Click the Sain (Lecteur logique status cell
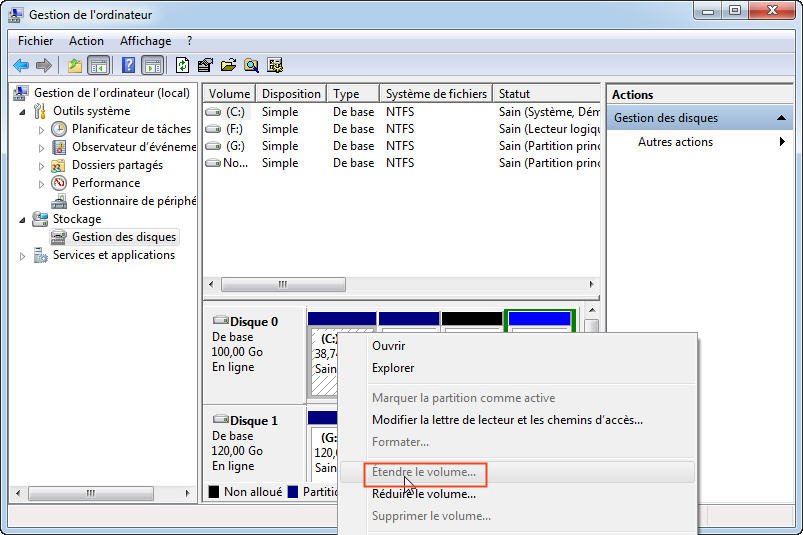 point(549,129)
